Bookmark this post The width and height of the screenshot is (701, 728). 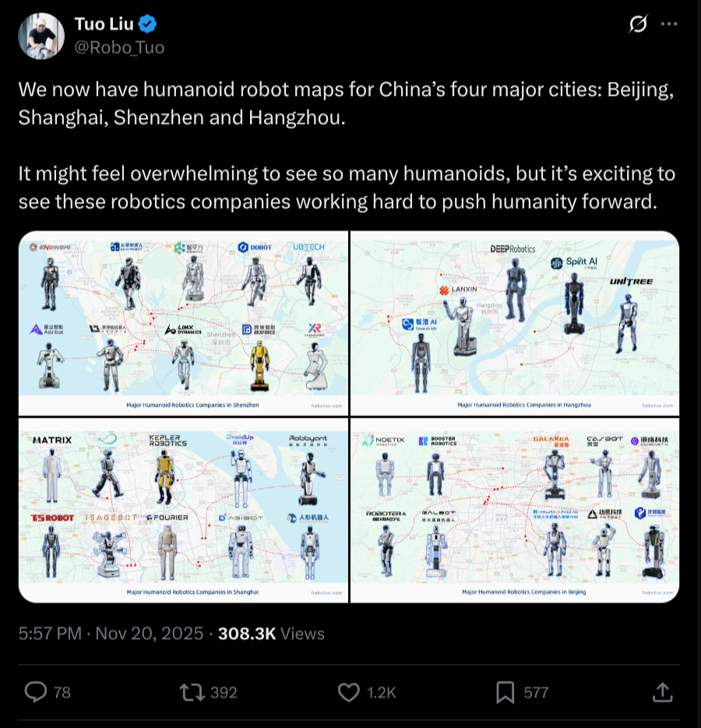[x=505, y=693]
